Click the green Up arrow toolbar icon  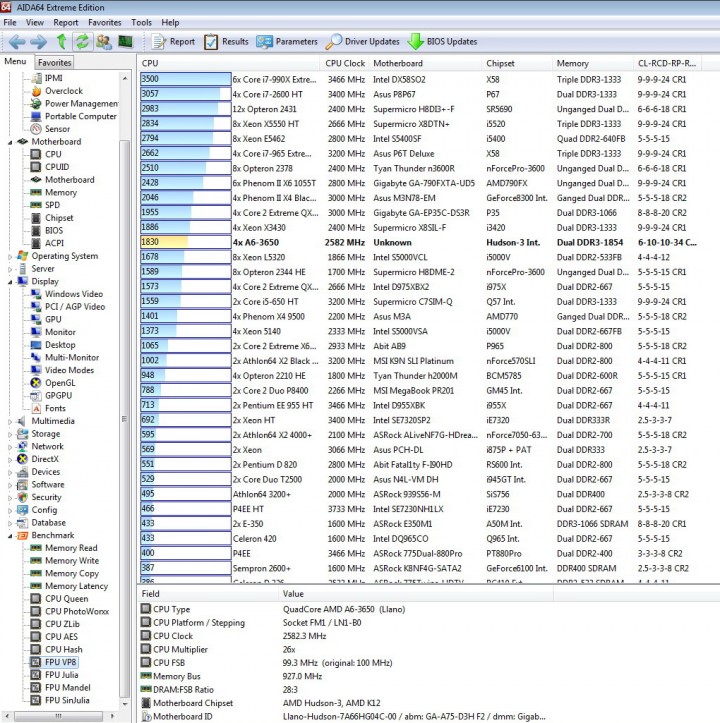pos(61,41)
